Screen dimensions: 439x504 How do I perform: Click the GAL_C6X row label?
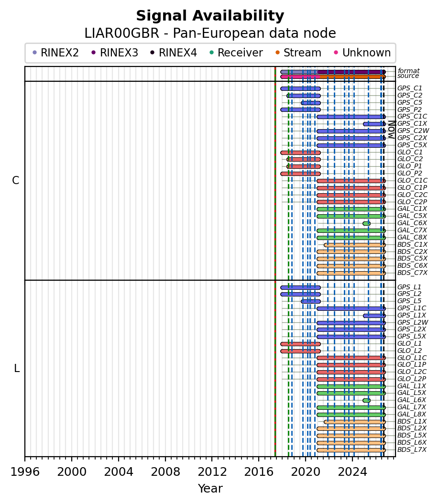point(412,223)
